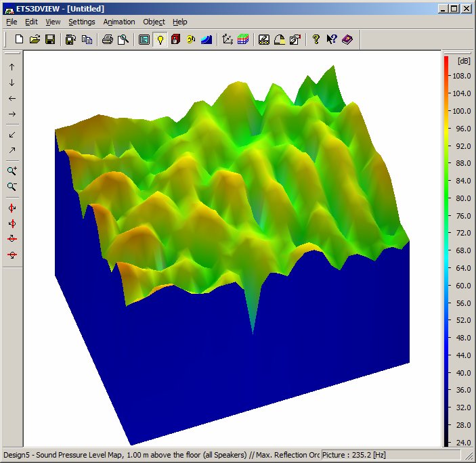Click the axes coordinate system icon
Screen dimensions: 476x463
click(228, 39)
